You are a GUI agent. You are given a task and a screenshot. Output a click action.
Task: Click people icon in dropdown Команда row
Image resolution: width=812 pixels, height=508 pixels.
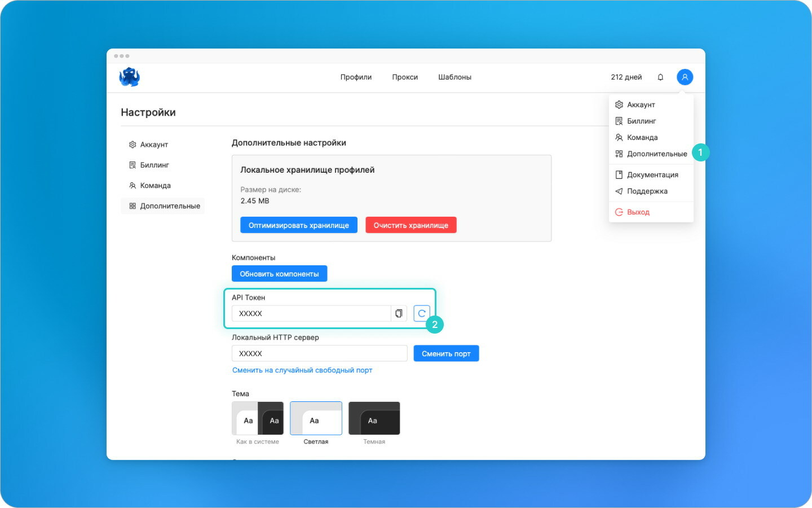619,137
